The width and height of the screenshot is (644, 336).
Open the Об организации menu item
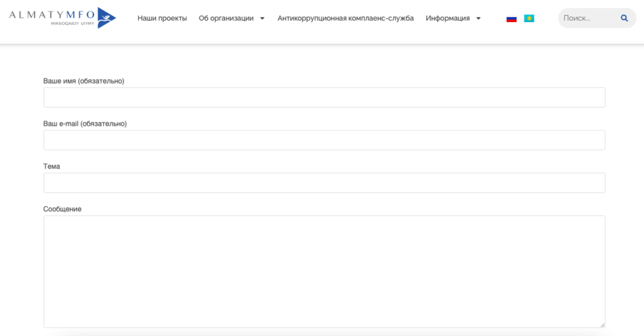pos(226,18)
